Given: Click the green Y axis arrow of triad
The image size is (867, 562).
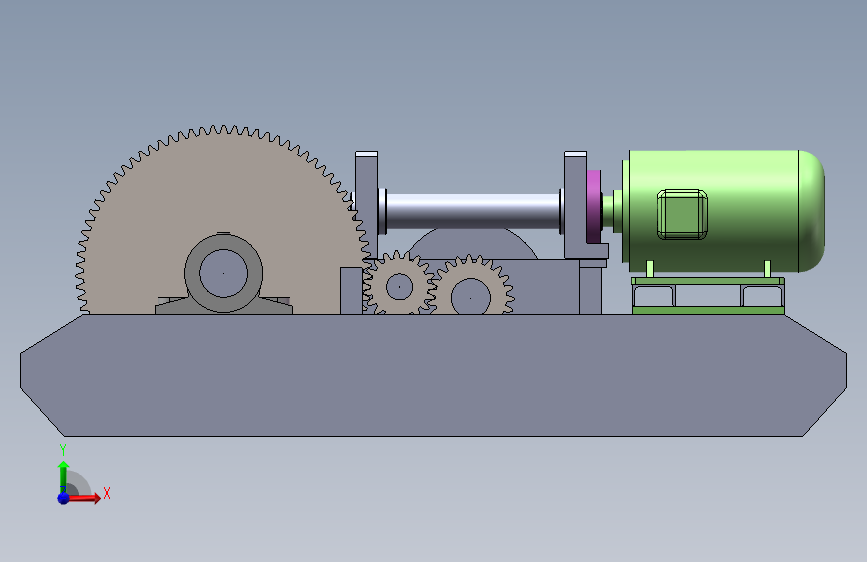Looking at the screenshot, I should (64, 476).
